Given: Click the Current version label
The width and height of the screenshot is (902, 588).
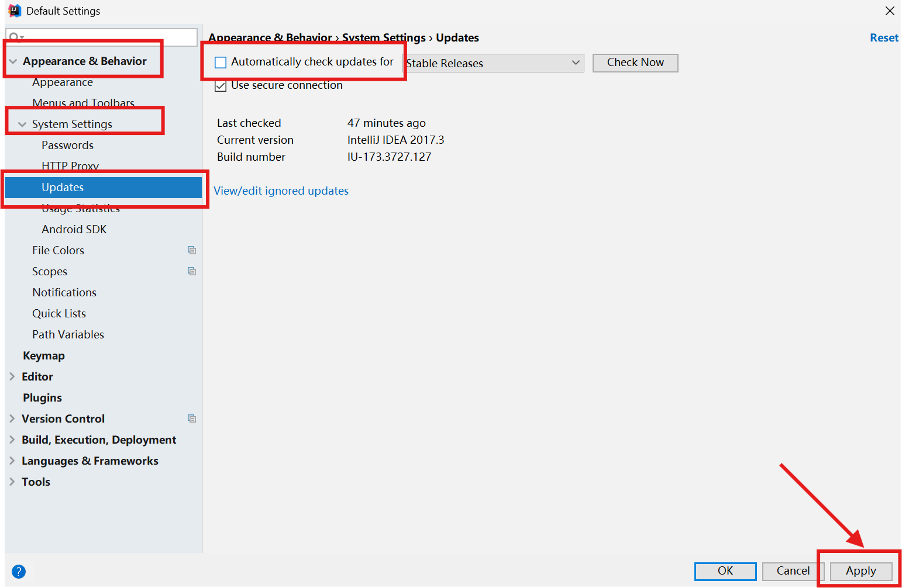Looking at the screenshot, I should tap(255, 140).
